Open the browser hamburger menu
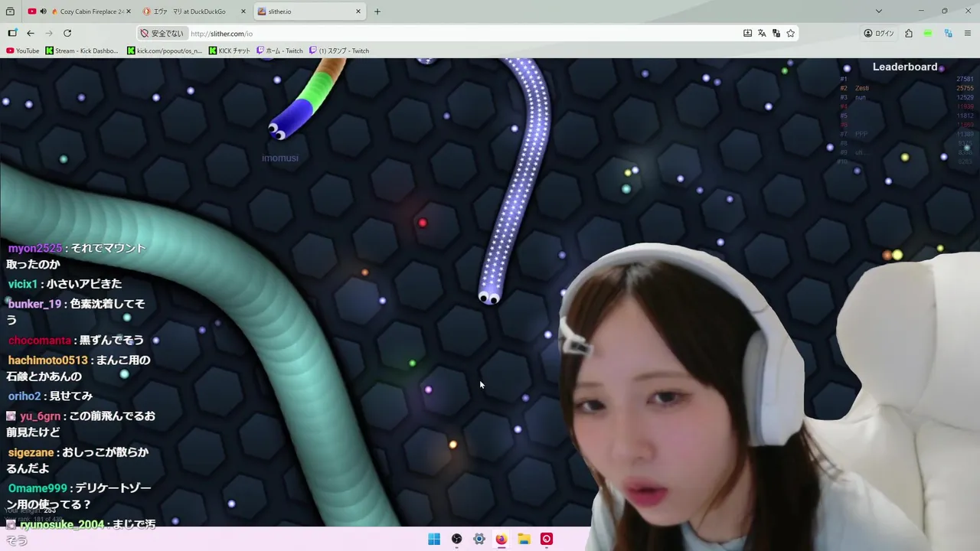 coord(968,33)
